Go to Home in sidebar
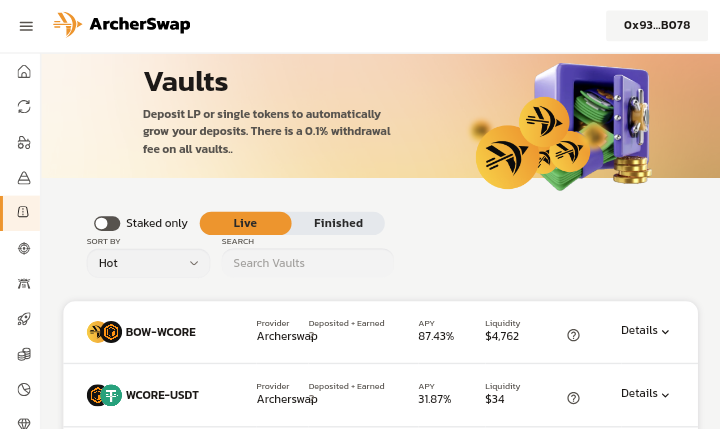 pos(24,72)
